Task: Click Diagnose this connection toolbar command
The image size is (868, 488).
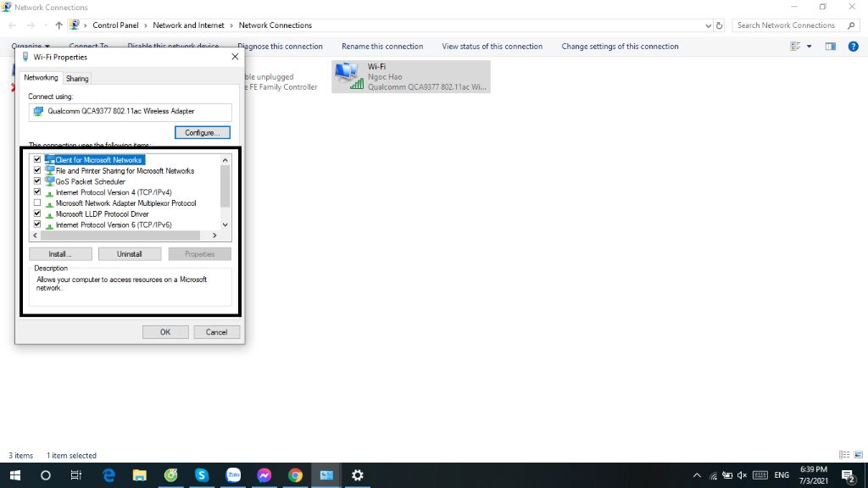Action: point(280,47)
